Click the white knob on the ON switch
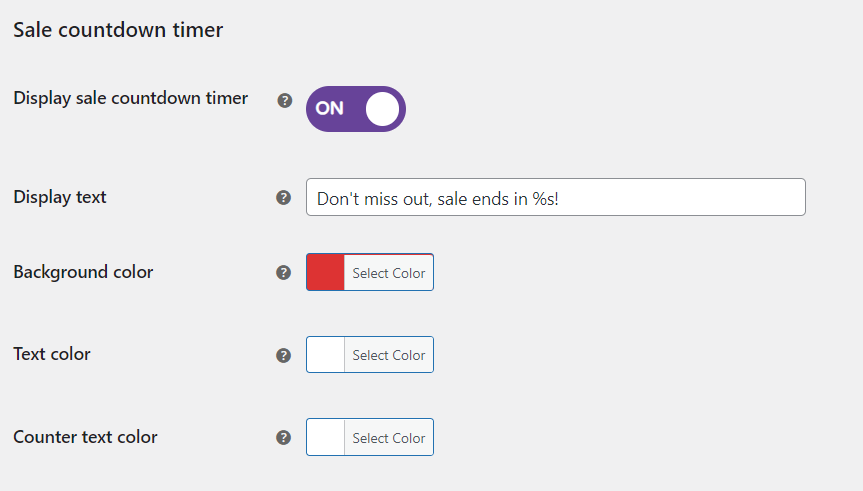 pos(382,109)
